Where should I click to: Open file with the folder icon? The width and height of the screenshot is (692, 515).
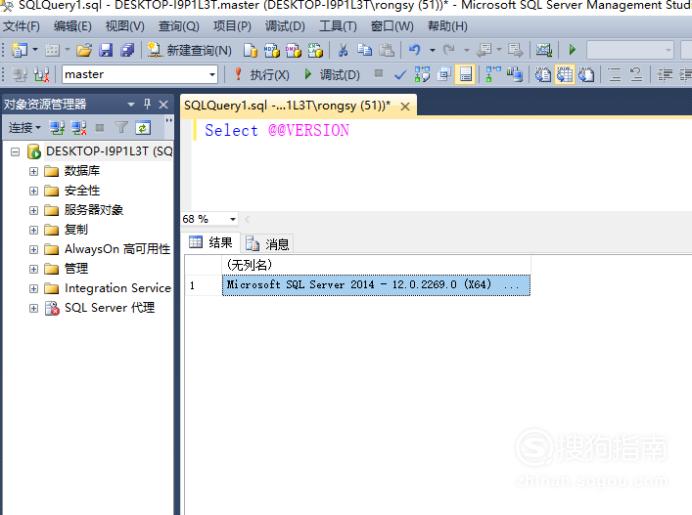84,50
